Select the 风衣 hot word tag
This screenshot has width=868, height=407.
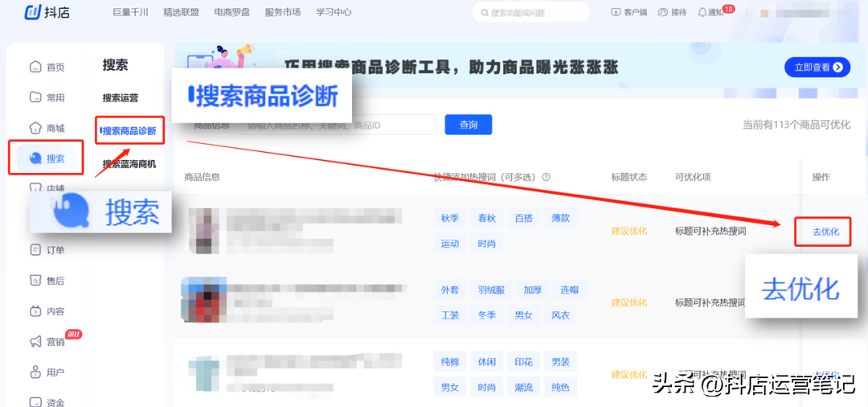561,315
